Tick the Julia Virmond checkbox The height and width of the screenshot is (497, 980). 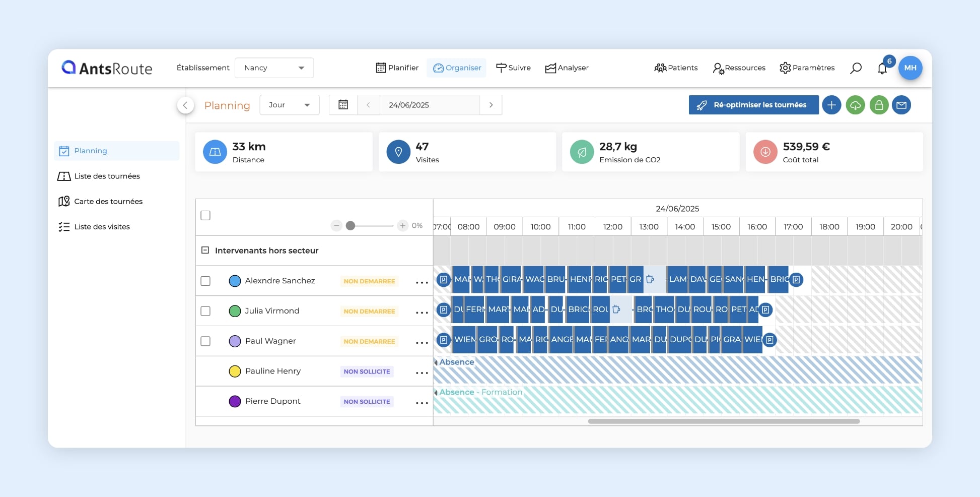tap(205, 311)
